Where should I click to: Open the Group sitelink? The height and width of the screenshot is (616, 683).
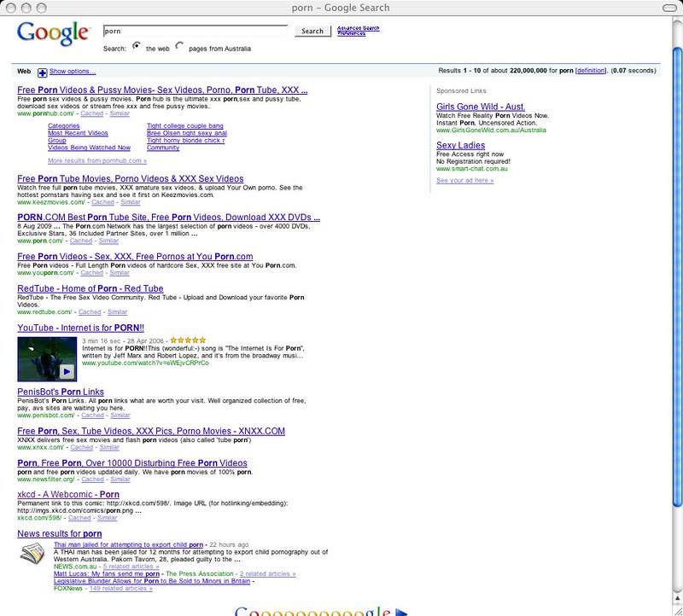(57, 140)
